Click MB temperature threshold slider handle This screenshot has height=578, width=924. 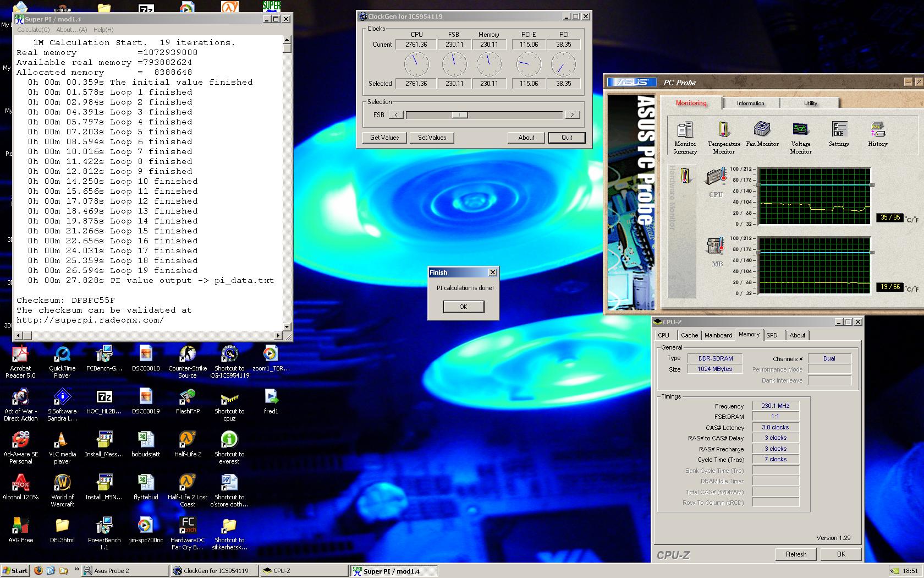pyautogui.click(x=872, y=253)
